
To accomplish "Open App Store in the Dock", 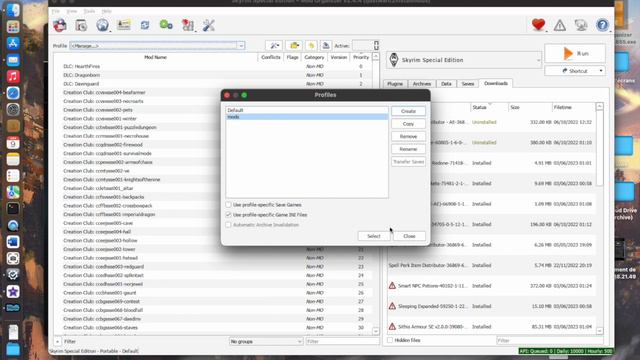I will pos(13,43).
